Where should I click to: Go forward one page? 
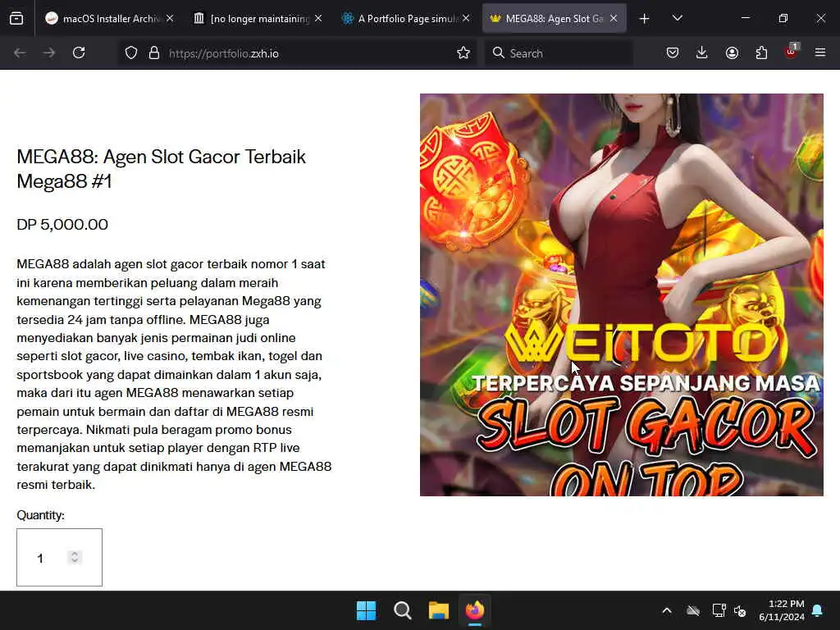tap(49, 52)
